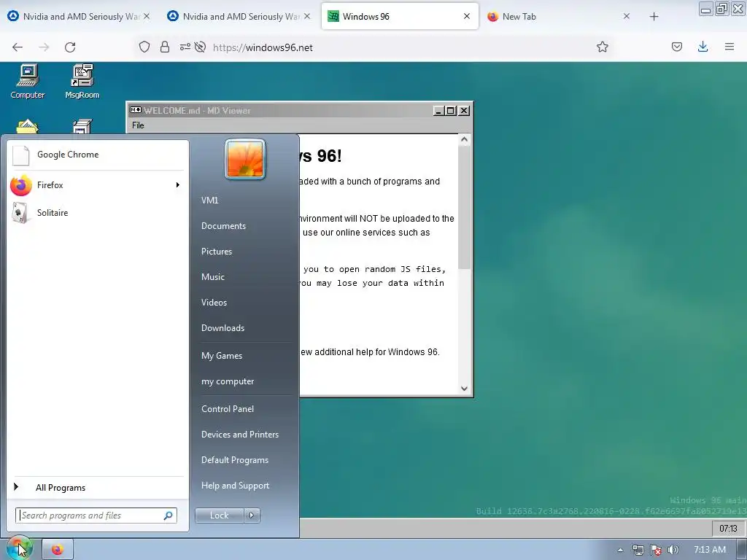
Task: Click the Firefox taskbar button
Action: point(58,550)
